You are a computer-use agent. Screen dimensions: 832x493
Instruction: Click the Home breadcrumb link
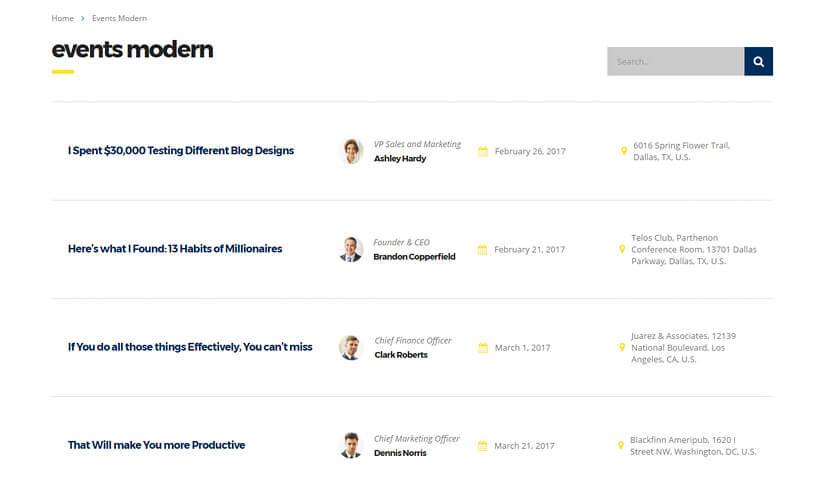pyautogui.click(x=63, y=18)
